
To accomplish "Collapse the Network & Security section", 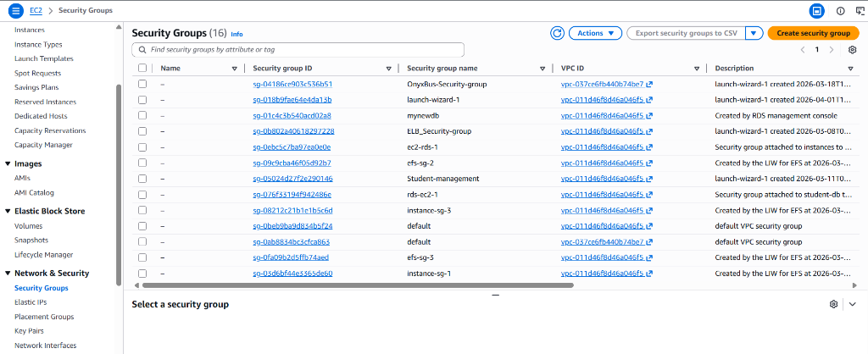I will click(x=8, y=274).
